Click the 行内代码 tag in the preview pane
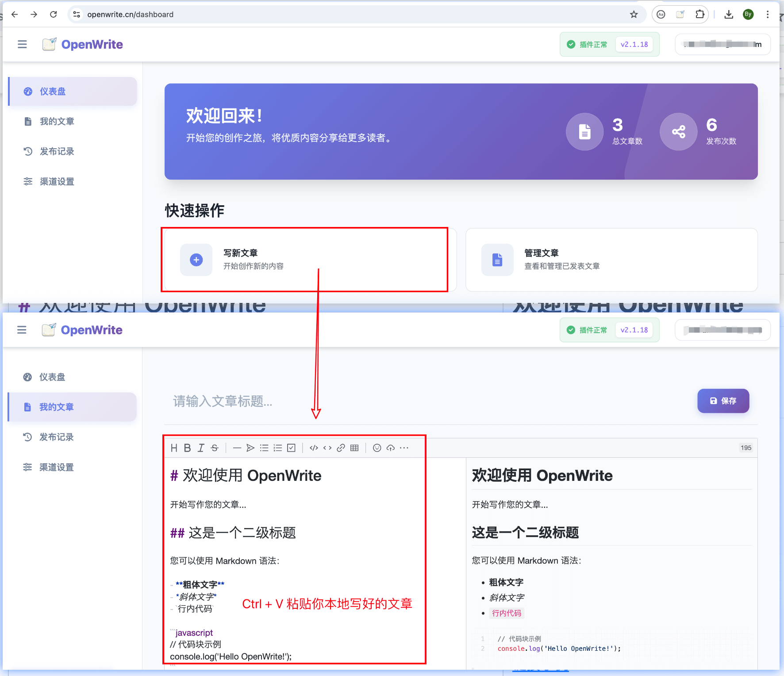 click(507, 613)
